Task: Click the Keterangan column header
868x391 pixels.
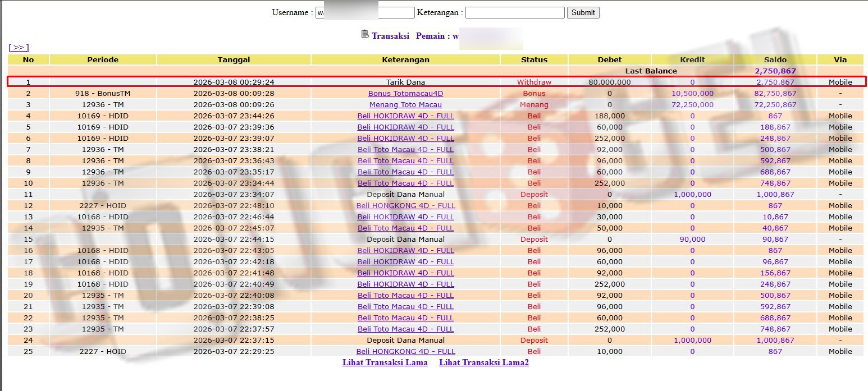Action: (x=405, y=59)
